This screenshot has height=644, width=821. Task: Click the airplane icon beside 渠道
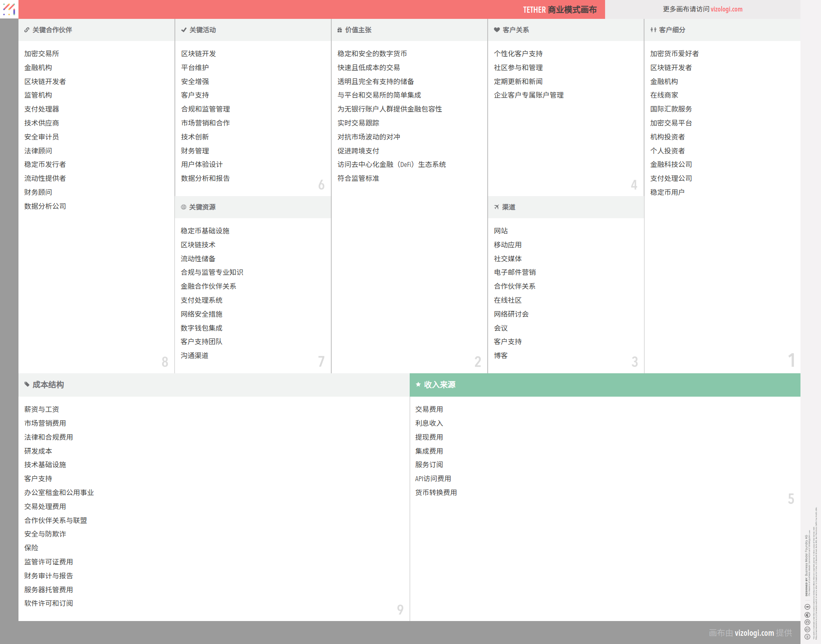coord(496,207)
